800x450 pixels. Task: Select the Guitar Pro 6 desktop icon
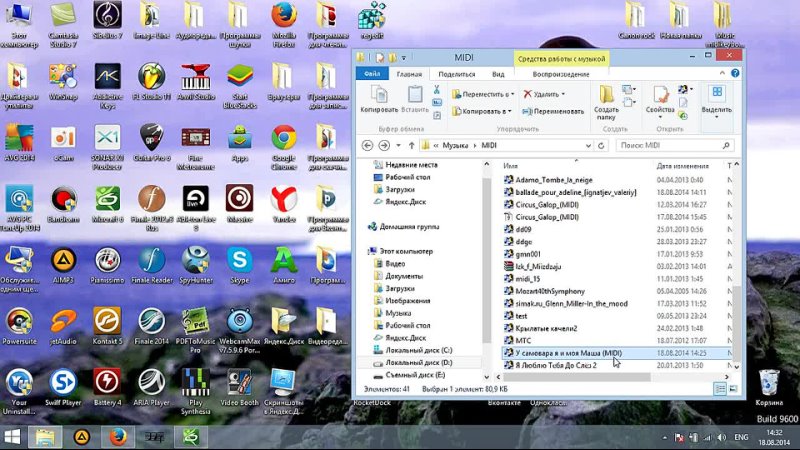[152, 143]
